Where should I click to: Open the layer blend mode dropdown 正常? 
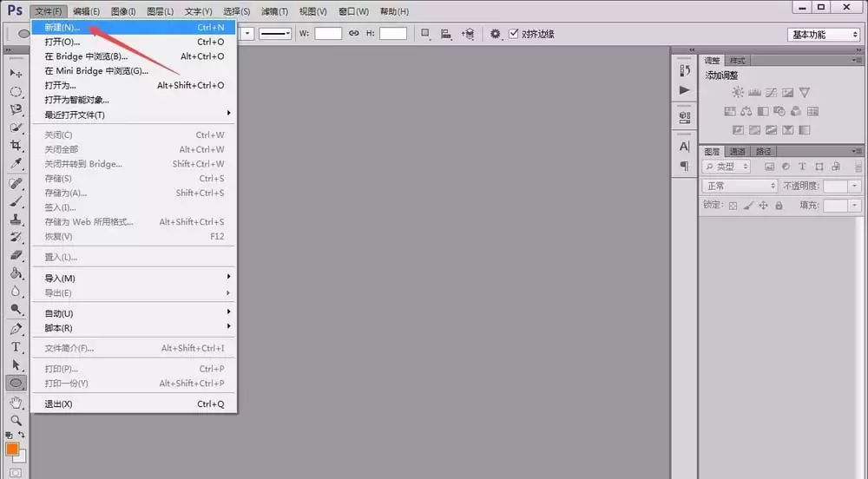point(740,186)
